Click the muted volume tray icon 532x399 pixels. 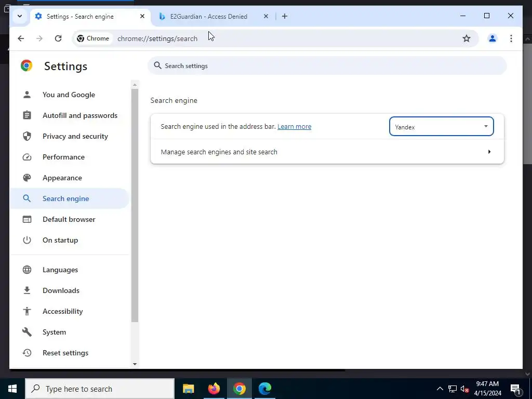tap(465, 389)
